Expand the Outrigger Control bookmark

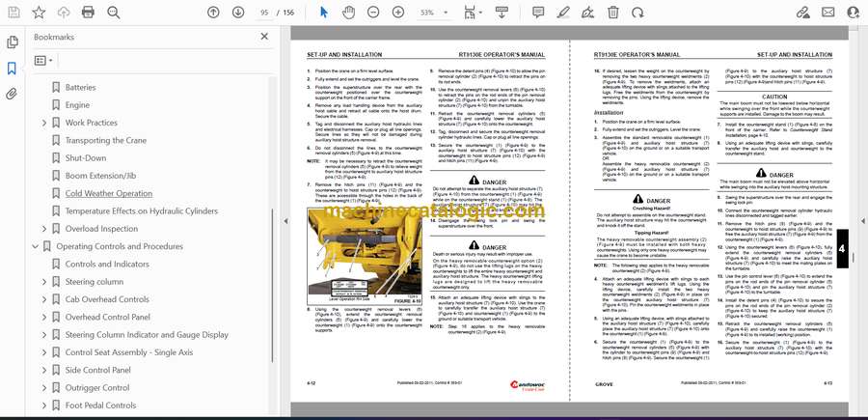point(44,387)
